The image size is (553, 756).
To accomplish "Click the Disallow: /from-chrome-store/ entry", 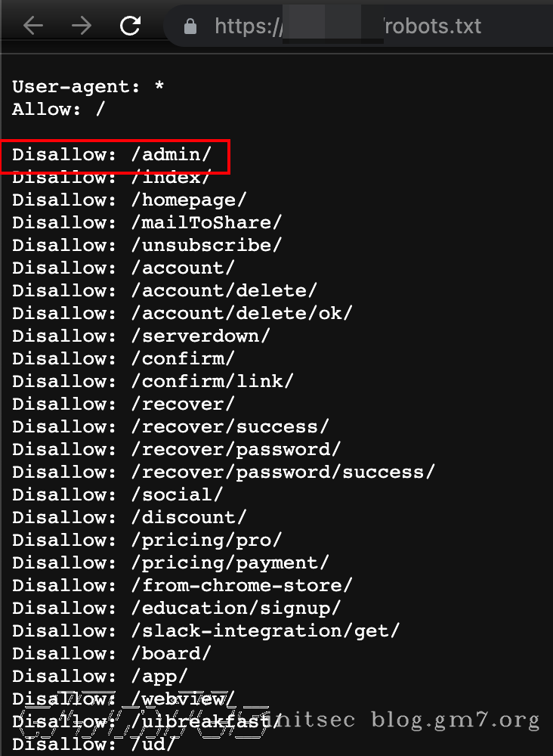I will pyautogui.click(x=182, y=586).
